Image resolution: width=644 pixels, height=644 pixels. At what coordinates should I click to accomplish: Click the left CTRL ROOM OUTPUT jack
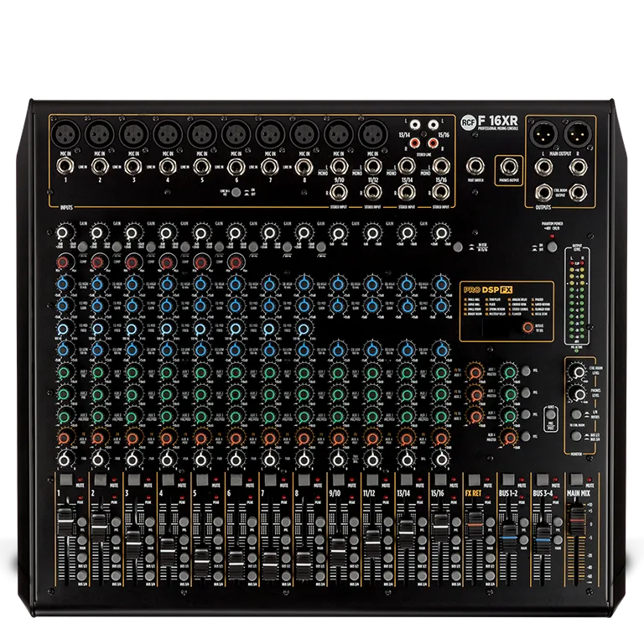(x=543, y=193)
